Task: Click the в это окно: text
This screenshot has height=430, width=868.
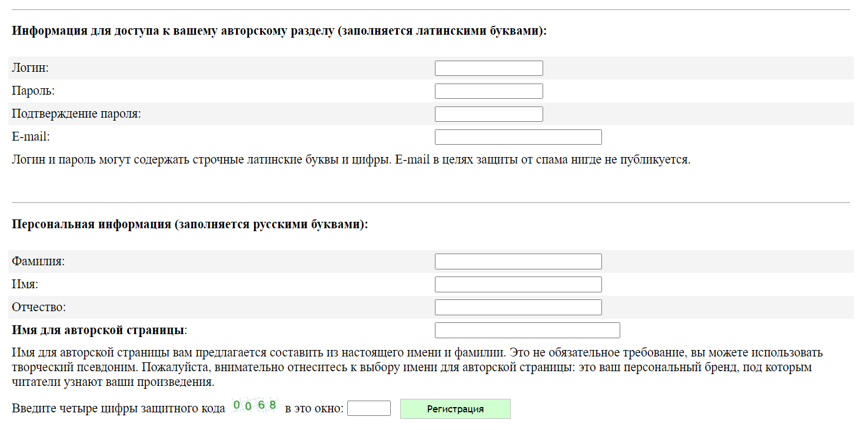Action: coord(314,408)
